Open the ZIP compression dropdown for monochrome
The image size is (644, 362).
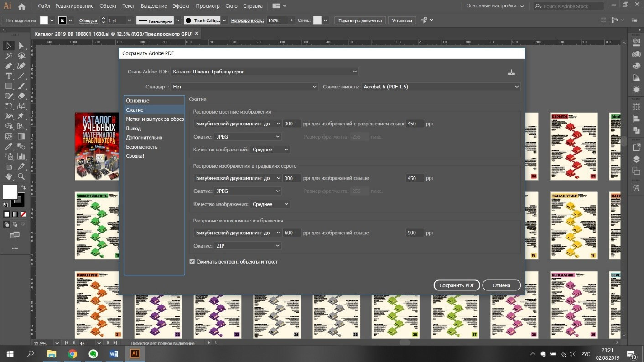pyautogui.click(x=248, y=246)
